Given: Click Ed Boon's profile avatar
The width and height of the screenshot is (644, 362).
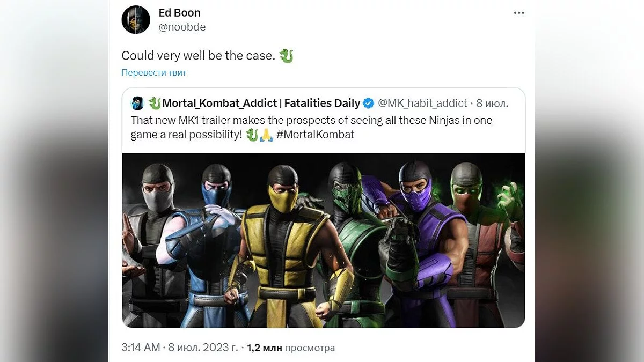Looking at the screenshot, I should point(136,20).
